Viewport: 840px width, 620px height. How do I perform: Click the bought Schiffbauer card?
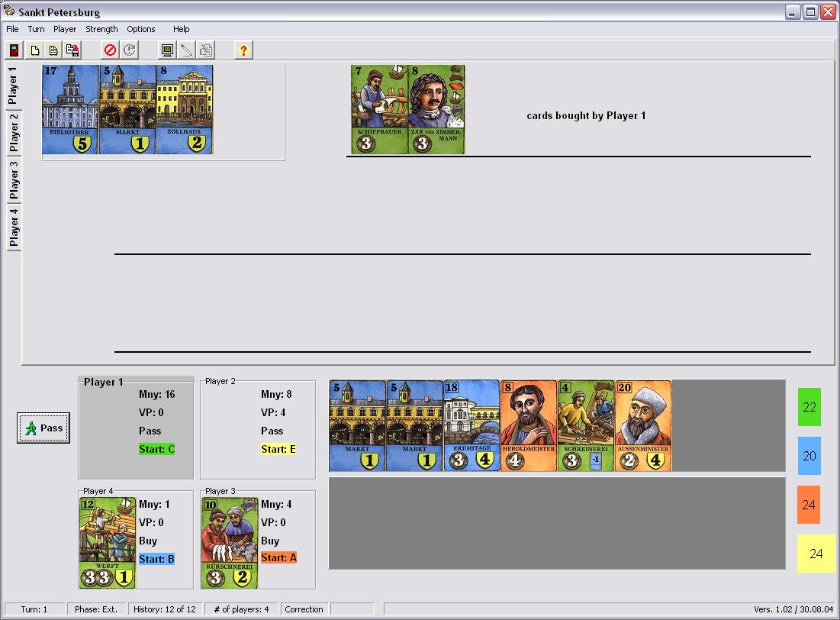(x=379, y=109)
